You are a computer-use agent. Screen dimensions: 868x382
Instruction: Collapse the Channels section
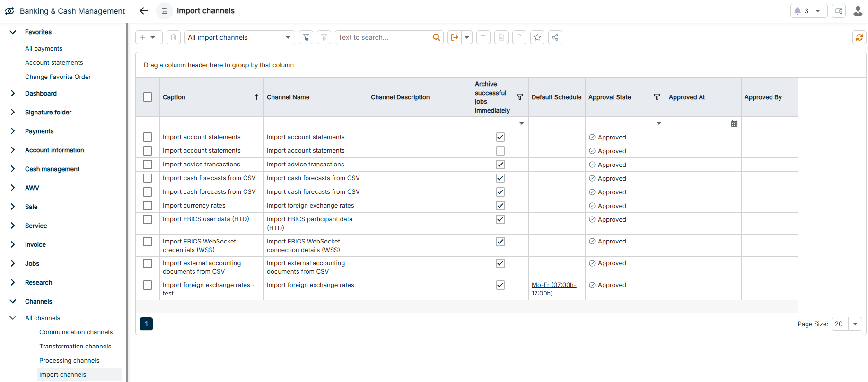tap(13, 302)
